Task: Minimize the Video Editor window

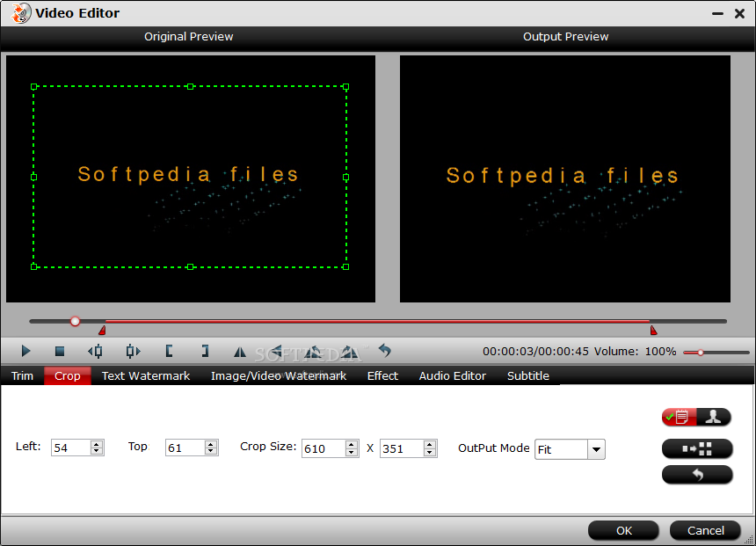Action: pos(717,13)
